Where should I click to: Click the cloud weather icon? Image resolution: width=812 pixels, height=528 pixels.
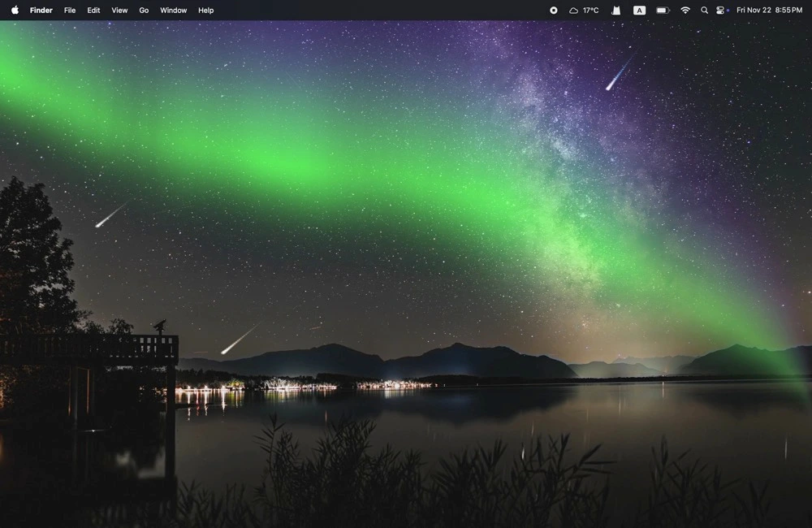pos(572,10)
